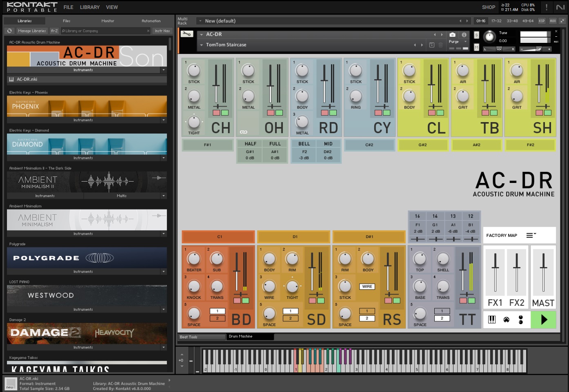Select SD space option 2
Image resolution: width=569 pixels, height=392 pixels.
click(291, 318)
